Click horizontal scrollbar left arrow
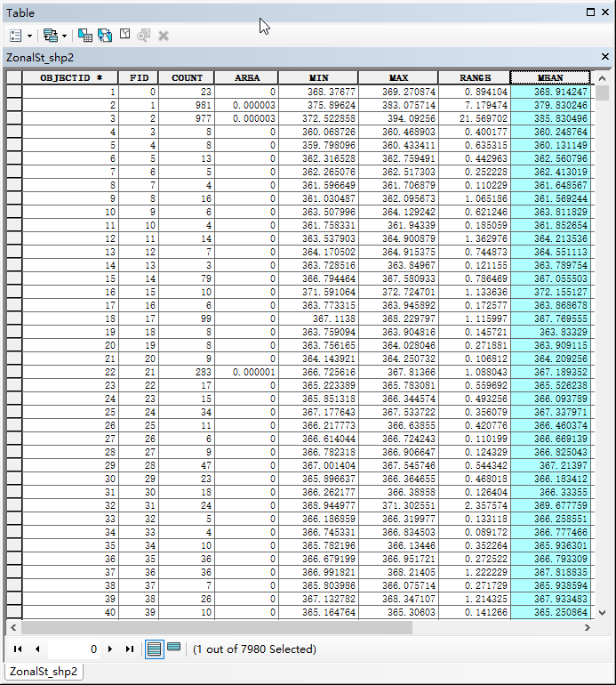The height and width of the screenshot is (685, 616). pos(13,628)
